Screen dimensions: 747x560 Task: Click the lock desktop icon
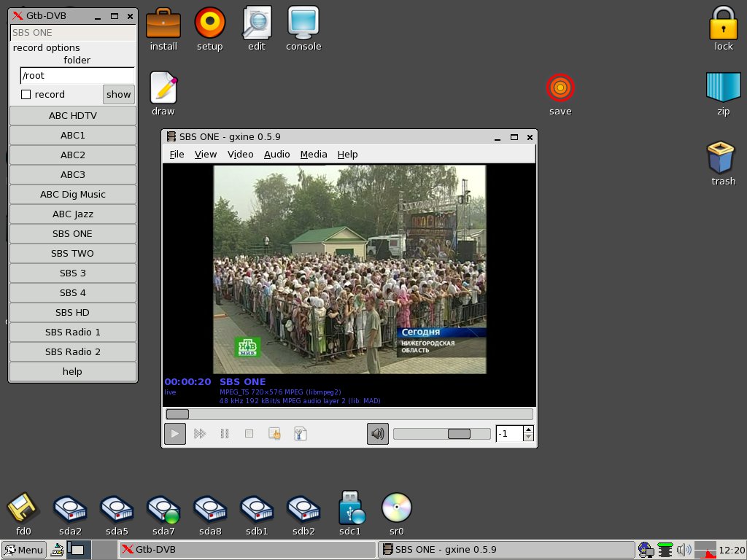[x=723, y=28]
